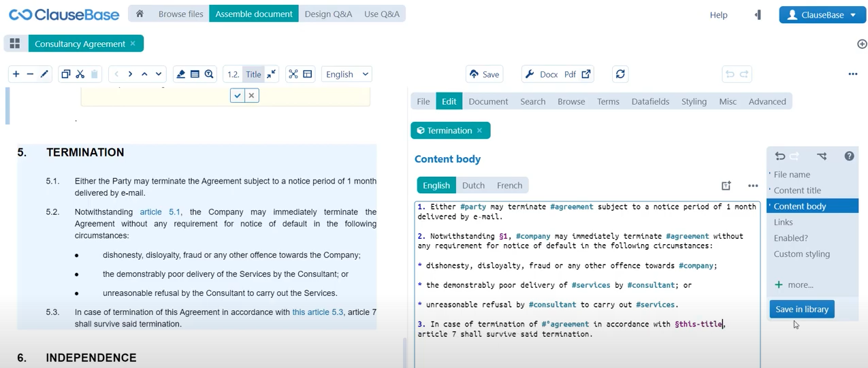Toggle the 1.2. numbering button
The width and height of the screenshot is (868, 368).
coord(233,74)
